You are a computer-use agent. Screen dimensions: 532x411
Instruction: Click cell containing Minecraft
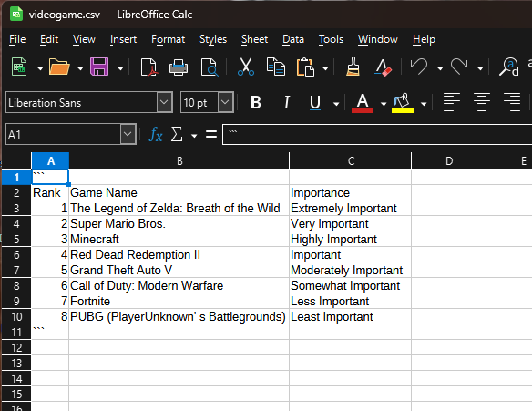179,240
